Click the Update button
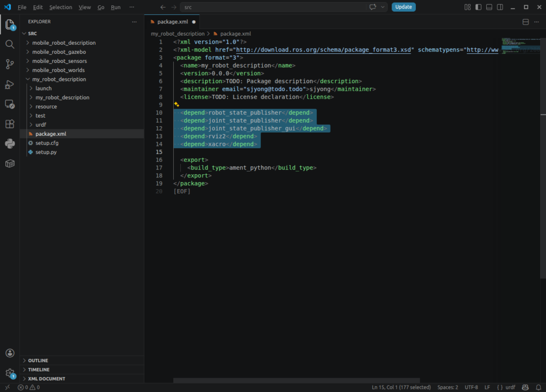 [403, 7]
